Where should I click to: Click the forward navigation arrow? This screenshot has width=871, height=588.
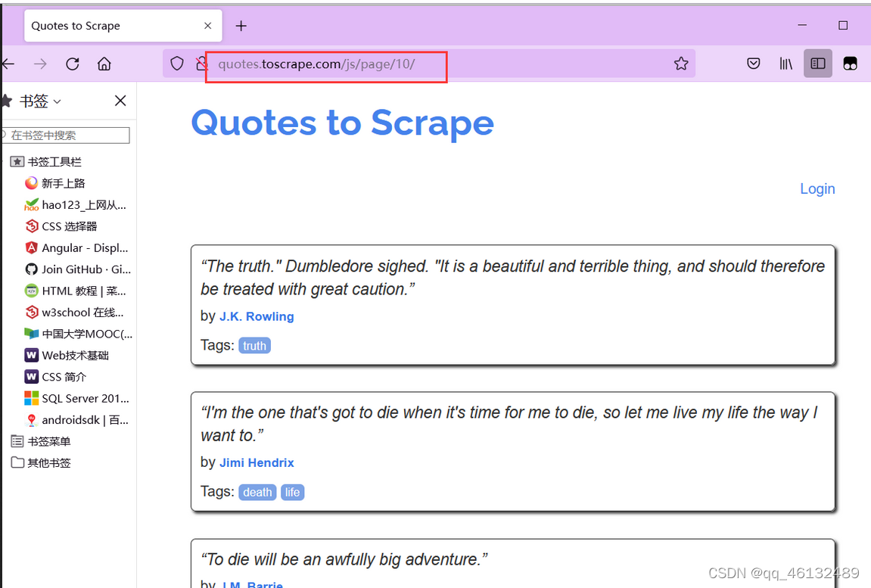pos(40,64)
